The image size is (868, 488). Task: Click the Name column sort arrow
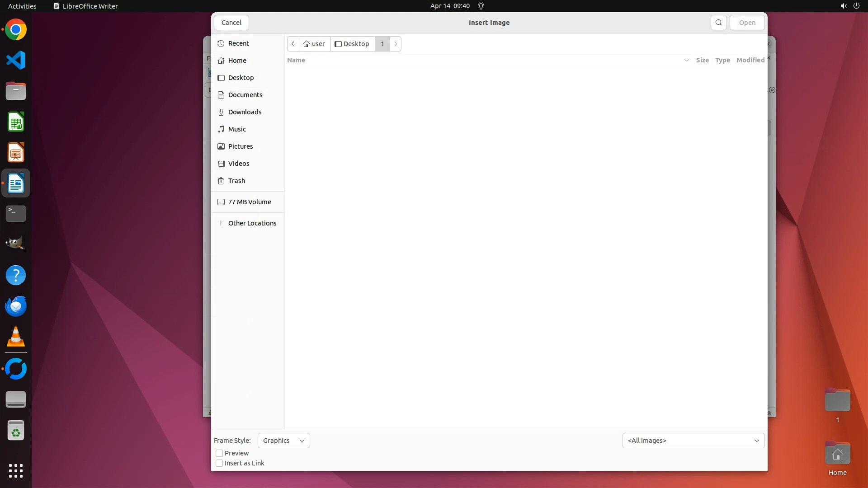686,60
